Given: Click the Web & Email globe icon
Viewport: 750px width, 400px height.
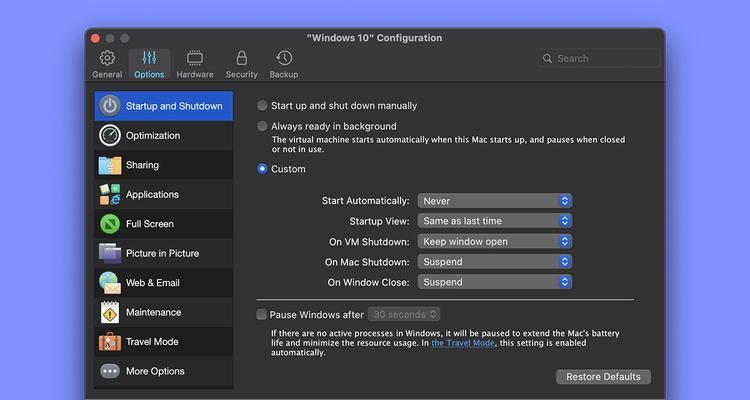Looking at the screenshot, I should [x=110, y=283].
